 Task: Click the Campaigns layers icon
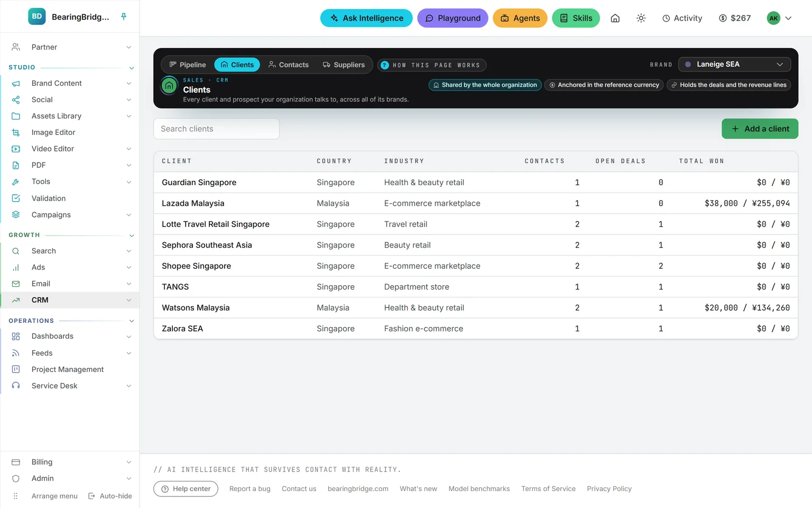(16, 214)
